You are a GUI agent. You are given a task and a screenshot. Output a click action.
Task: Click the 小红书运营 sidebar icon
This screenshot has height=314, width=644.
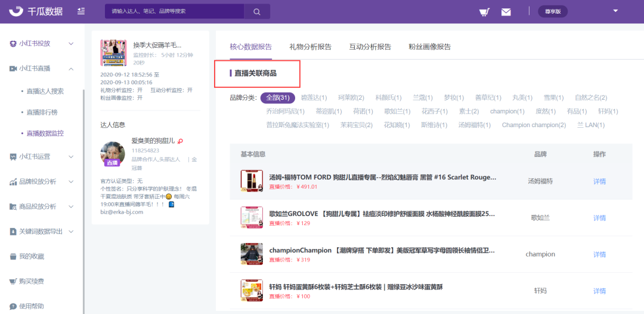13,156
